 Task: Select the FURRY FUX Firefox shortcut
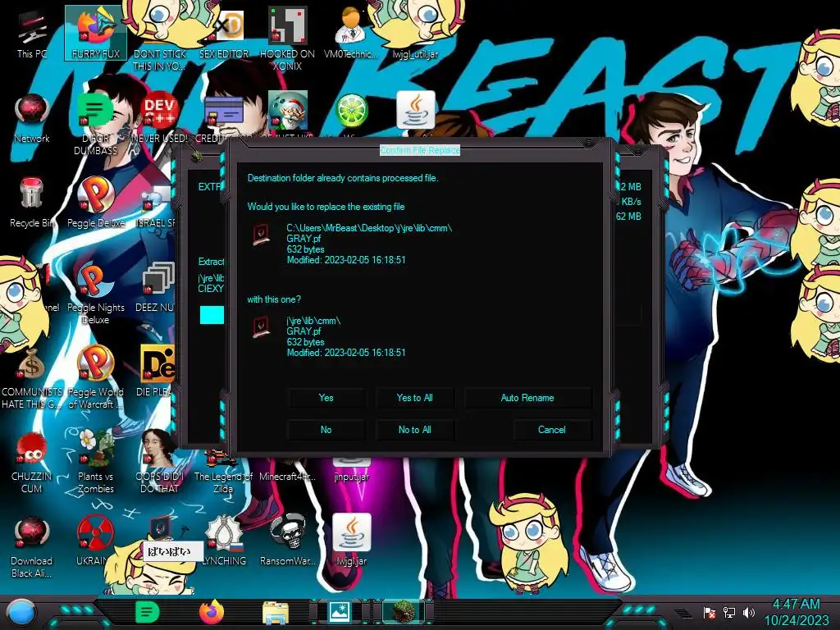[x=96, y=33]
